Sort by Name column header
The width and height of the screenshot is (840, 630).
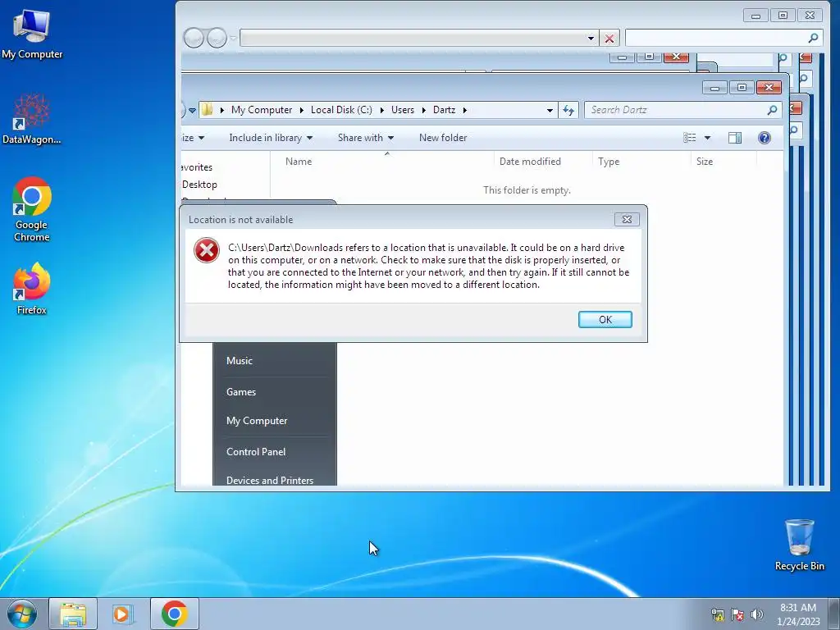299,162
